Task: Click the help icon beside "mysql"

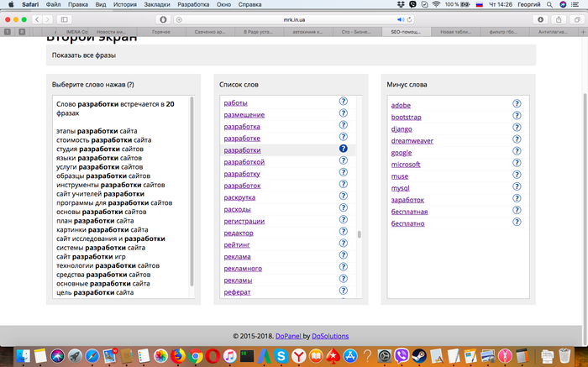Action: tap(517, 188)
